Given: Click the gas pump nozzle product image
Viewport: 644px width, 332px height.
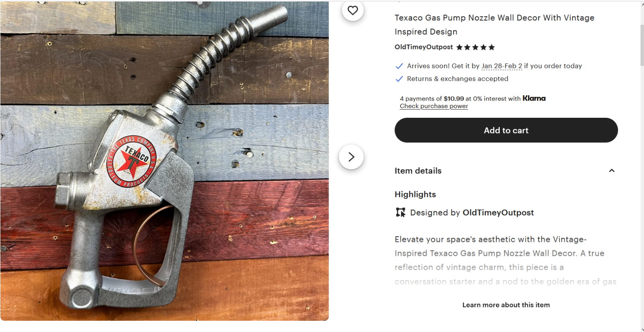Looking at the screenshot, I should tap(164, 161).
